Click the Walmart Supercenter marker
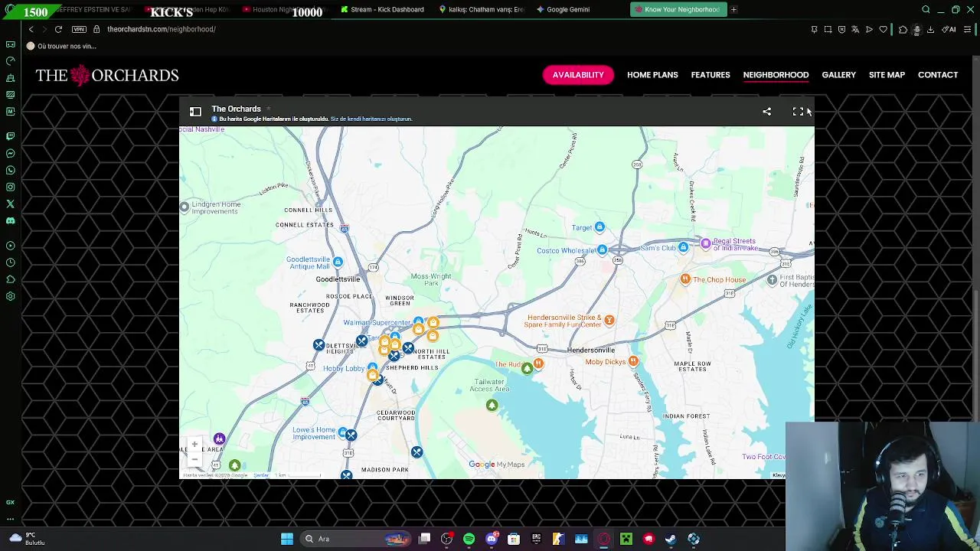This screenshot has height=551, width=980. pos(418,321)
